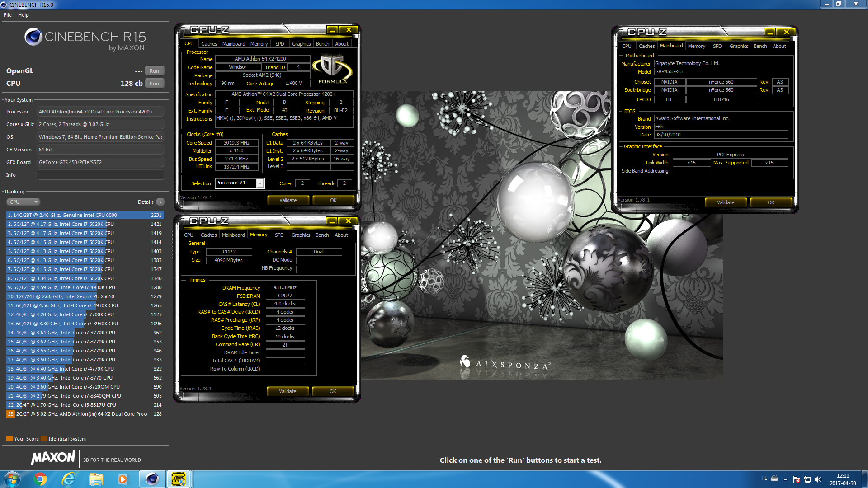
Task: Select ranking row 22 Core i5-3317U
Action: click(x=85, y=405)
